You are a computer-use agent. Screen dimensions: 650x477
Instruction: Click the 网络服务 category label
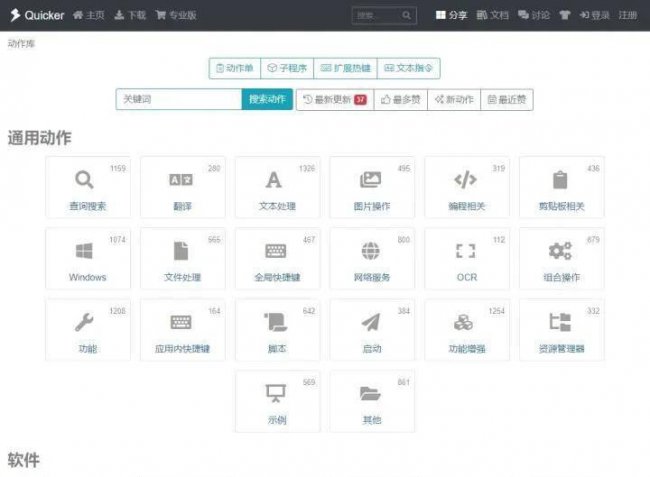point(372,277)
